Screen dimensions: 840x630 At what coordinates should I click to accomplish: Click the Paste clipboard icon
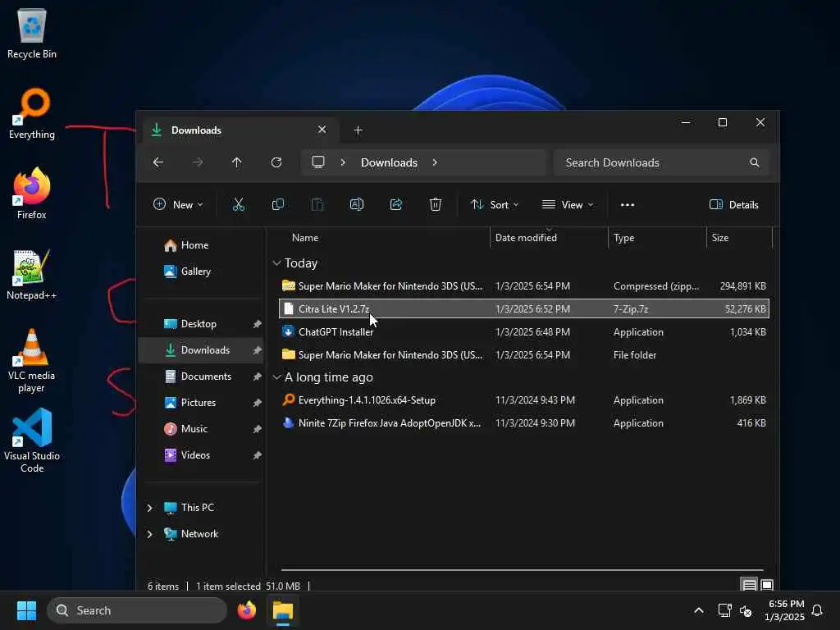(x=317, y=204)
